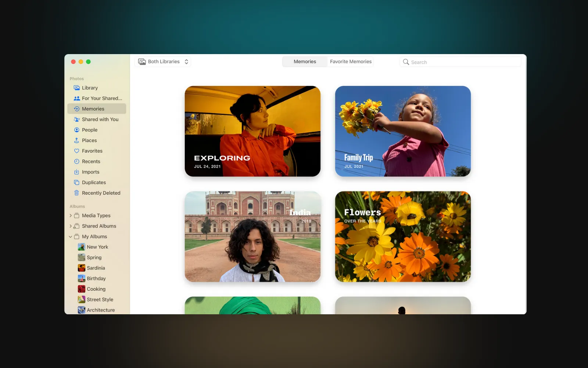Select the Architecture album label

101,310
